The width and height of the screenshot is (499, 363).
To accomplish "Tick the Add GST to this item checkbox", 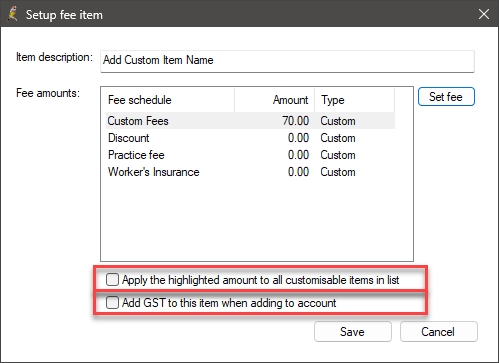I will 112,302.
